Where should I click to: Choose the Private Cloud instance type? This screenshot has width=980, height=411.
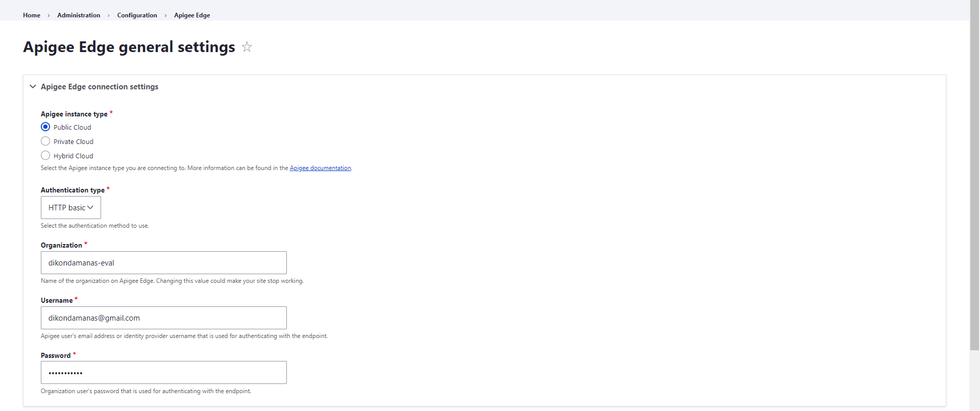pyautogui.click(x=45, y=141)
